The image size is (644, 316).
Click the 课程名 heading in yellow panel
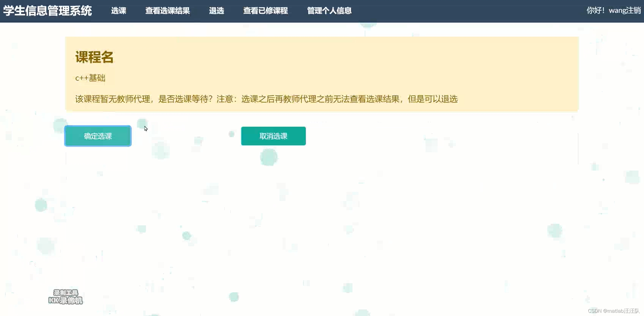pos(94,57)
